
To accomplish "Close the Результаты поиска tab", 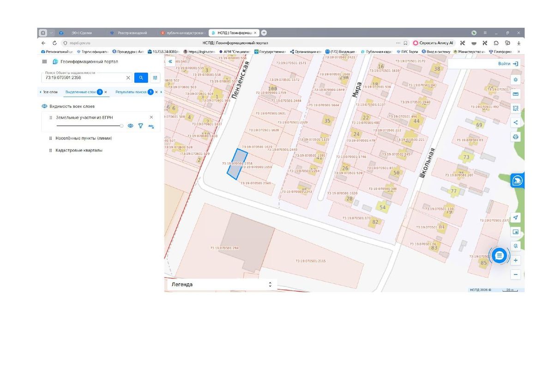I will tap(156, 92).
